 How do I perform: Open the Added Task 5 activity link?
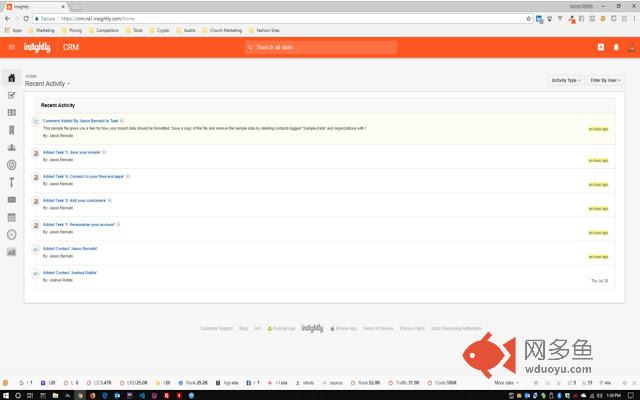coord(72,152)
